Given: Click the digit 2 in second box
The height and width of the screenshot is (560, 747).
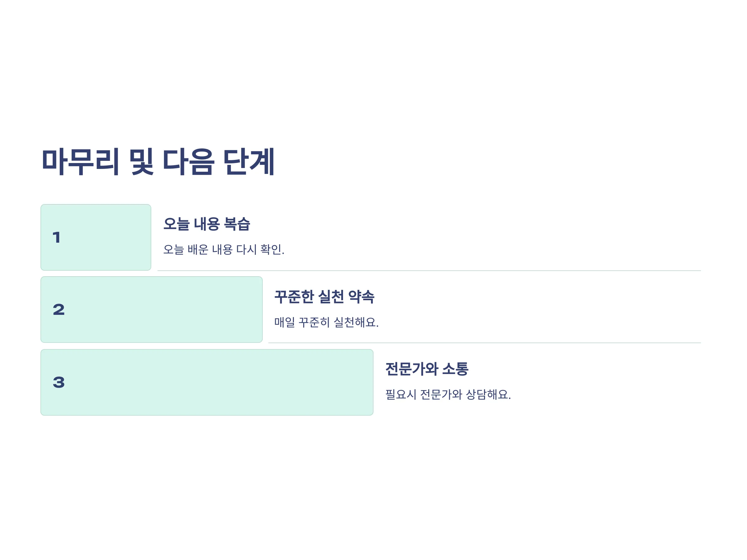Looking at the screenshot, I should click(59, 310).
